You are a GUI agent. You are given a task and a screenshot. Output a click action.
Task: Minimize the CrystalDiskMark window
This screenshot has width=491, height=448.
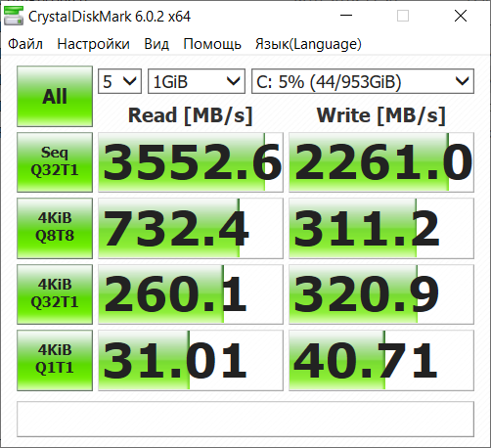346,16
